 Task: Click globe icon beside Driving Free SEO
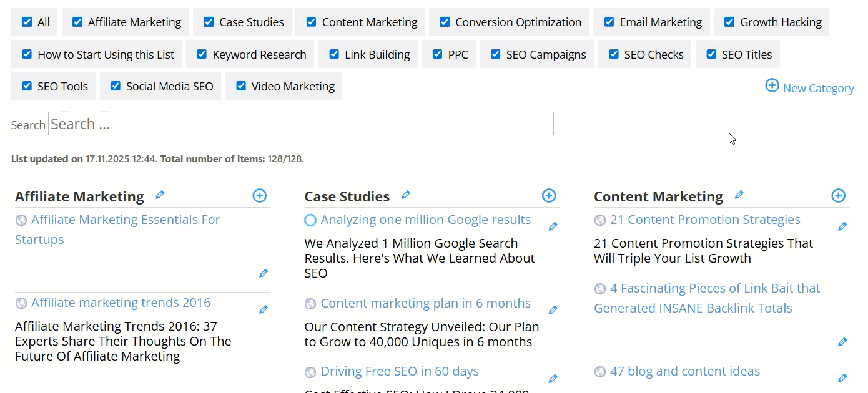[x=310, y=372]
